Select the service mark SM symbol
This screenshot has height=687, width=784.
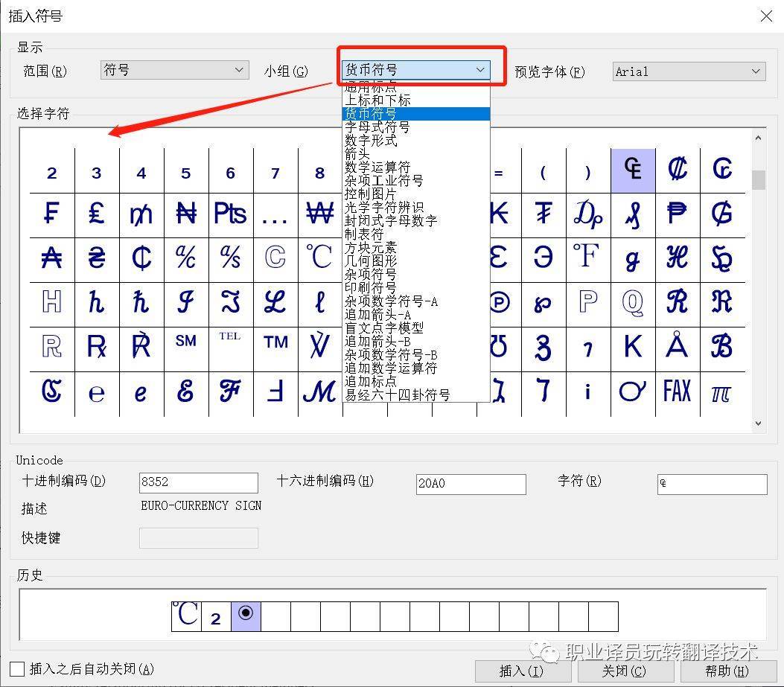pyautogui.click(x=186, y=341)
